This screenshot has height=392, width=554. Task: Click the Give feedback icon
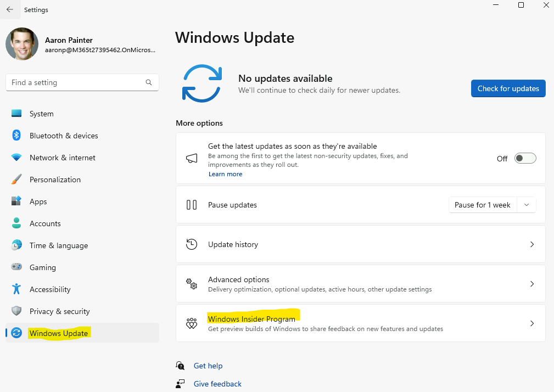tap(180, 384)
